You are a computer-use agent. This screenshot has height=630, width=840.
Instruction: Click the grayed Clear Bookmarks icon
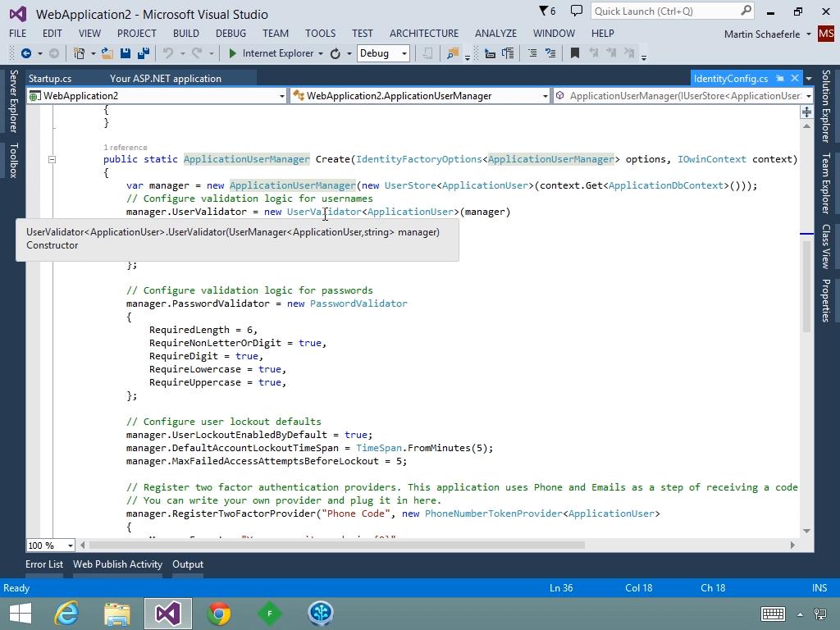629,53
